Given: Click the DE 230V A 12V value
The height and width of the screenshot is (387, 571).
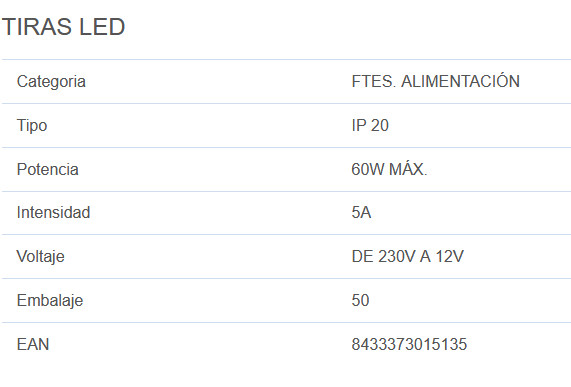Looking at the screenshot, I should pos(407,257).
